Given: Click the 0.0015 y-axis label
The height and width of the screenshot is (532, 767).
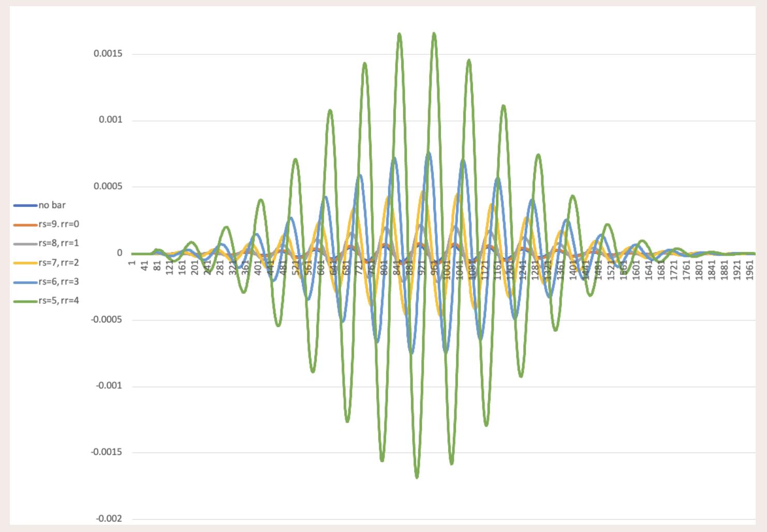Looking at the screenshot, I should pos(108,54).
